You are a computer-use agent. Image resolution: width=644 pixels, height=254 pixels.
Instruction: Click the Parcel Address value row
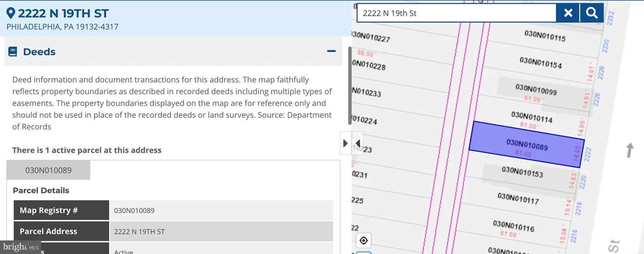[x=221, y=232]
